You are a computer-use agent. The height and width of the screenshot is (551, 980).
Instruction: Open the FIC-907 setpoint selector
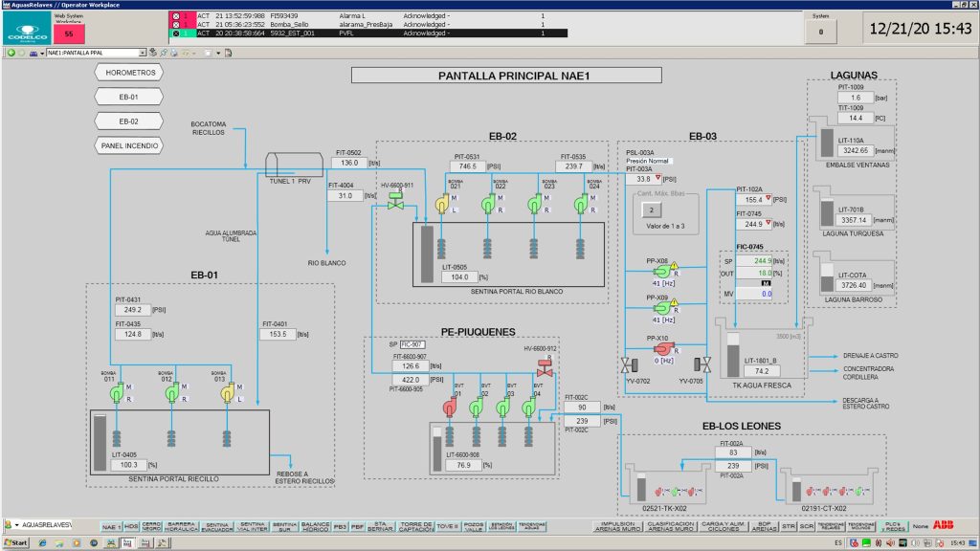point(412,344)
